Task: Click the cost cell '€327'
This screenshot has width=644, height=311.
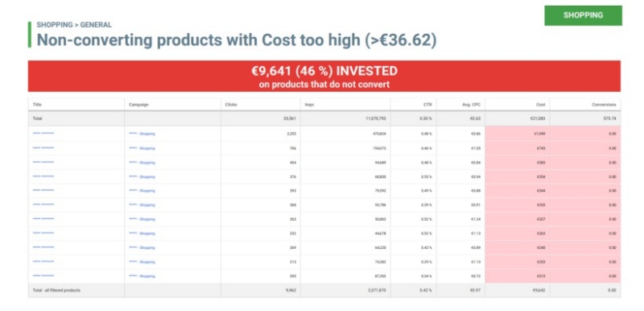Action: click(541, 219)
